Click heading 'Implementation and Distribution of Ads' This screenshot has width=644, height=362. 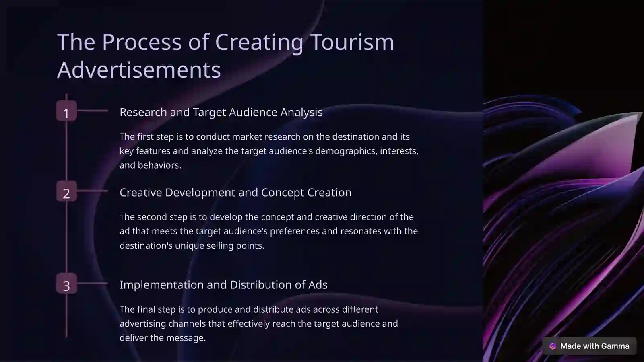[223, 285]
